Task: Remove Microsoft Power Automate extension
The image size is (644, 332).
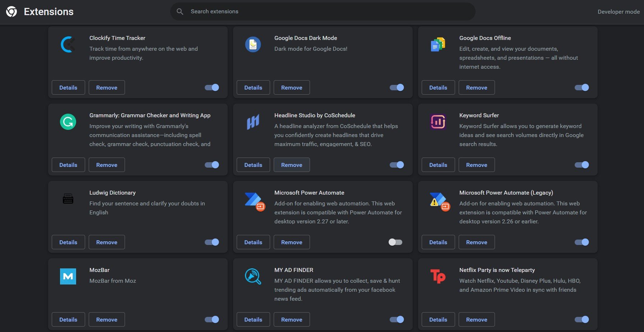Action: (292, 242)
